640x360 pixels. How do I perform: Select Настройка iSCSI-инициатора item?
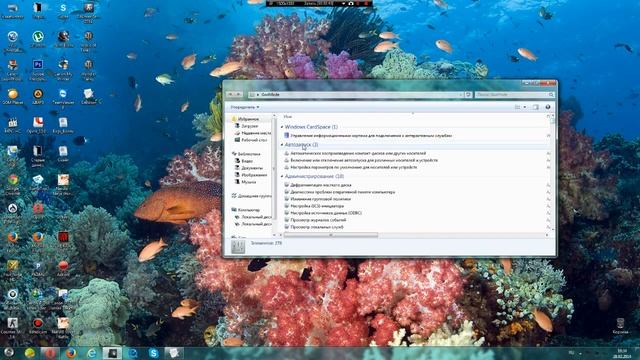pos(314,206)
